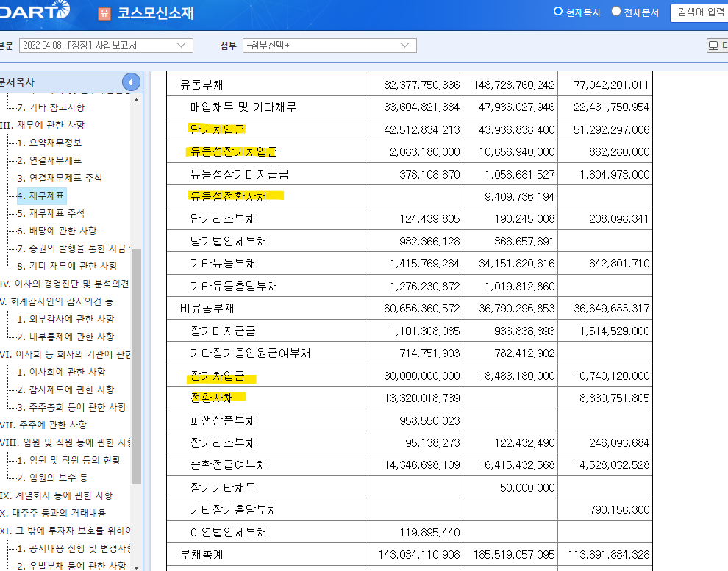Image resolution: width=728 pixels, height=571 pixels.
Task: Open 3. 주주총회 등에 관한 사항
Action: [71, 407]
